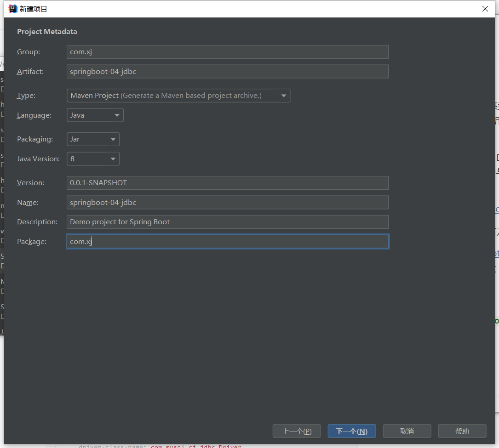This screenshot has height=448, width=499.
Task: Click into the Package field
Action: [227, 242]
